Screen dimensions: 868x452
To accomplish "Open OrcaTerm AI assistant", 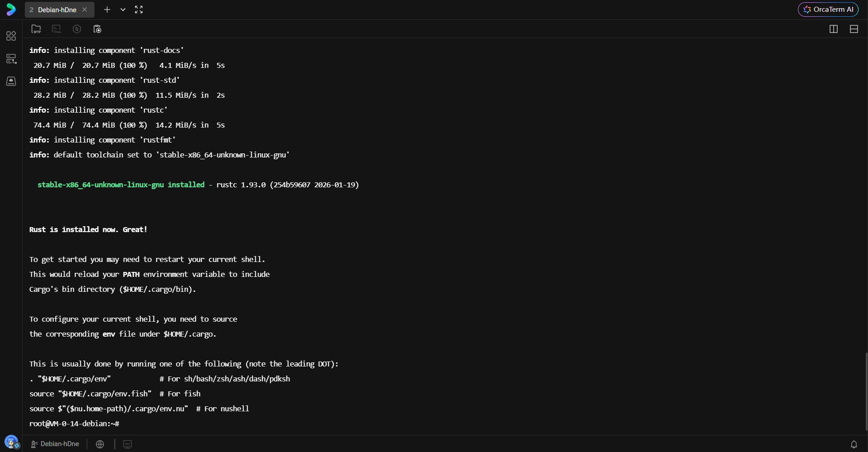I will pyautogui.click(x=828, y=9).
